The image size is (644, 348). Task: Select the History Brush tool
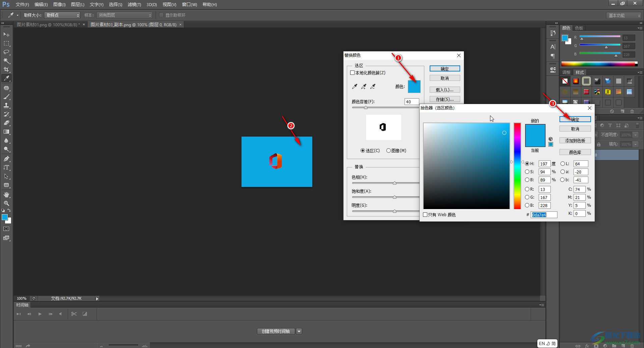click(x=6, y=114)
